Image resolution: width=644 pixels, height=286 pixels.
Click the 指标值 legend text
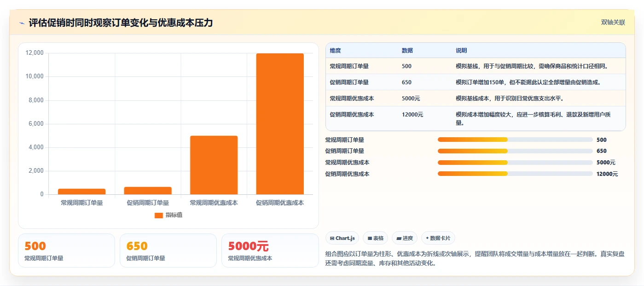tap(174, 215)
